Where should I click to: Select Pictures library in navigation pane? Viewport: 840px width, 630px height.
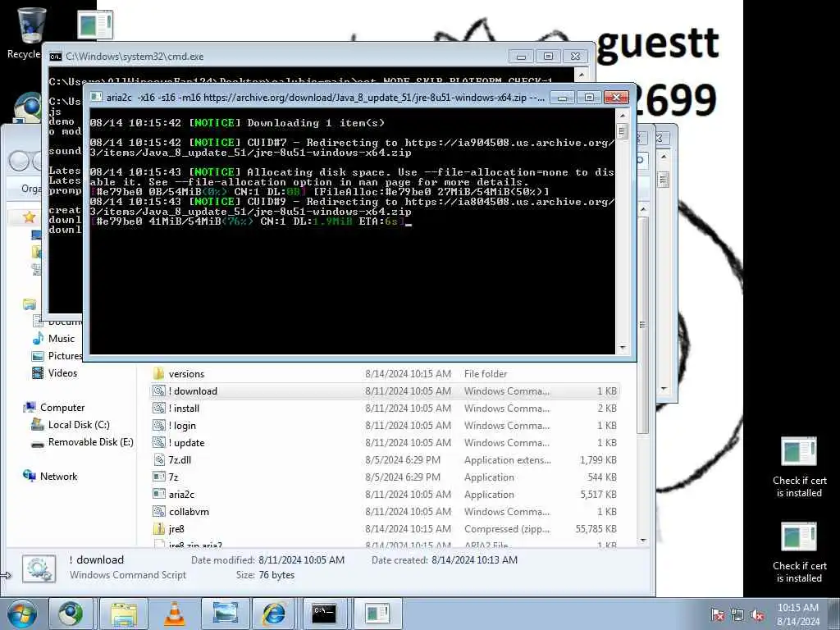[57, 356]
